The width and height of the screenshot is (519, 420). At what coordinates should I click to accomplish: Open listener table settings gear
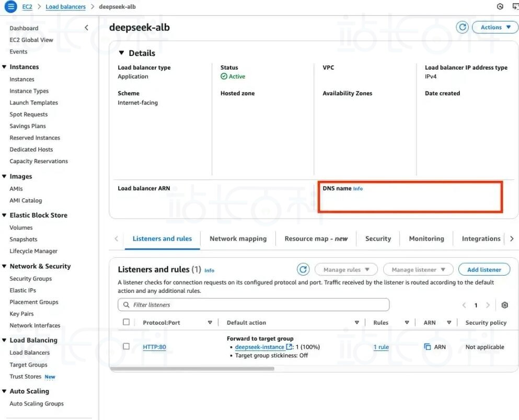click(x=504, y=305)
